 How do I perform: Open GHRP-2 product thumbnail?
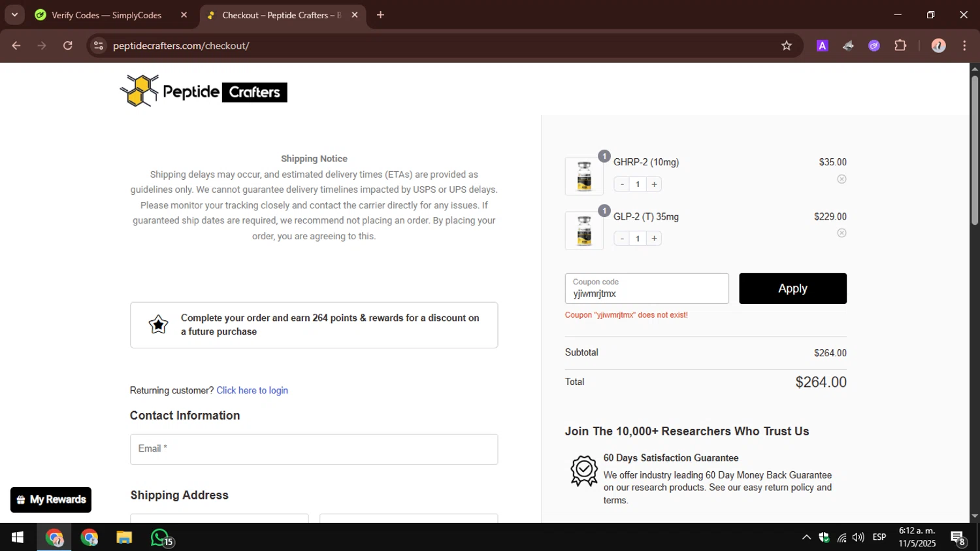pyautogui.click(x=584, y=176)
